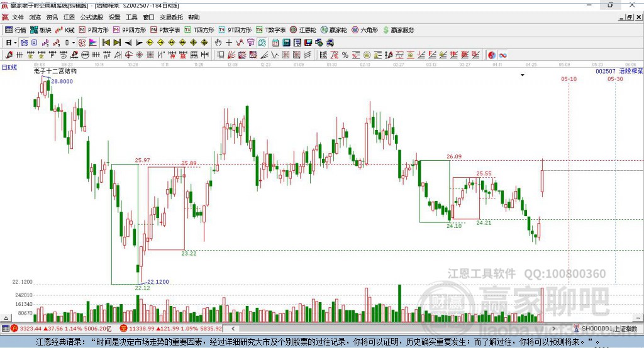Click the color flag indicator icon
The height and width of the screenshot is (348, 644).
[x=93, y=43]
